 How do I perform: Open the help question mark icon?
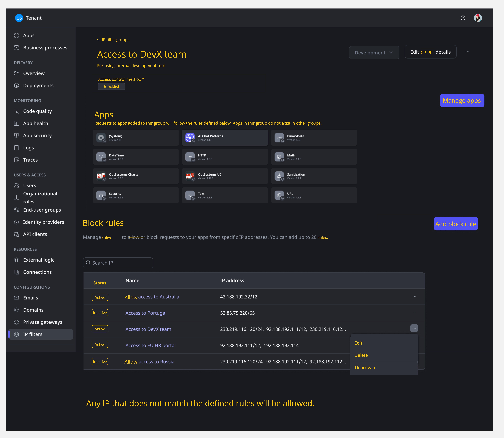click(463, 18)
